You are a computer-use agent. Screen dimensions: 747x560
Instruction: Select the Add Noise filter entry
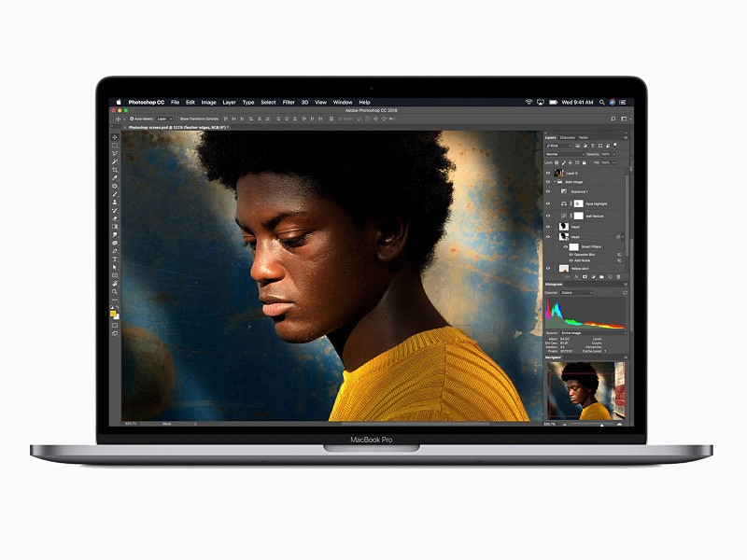(x=582, y=260)
